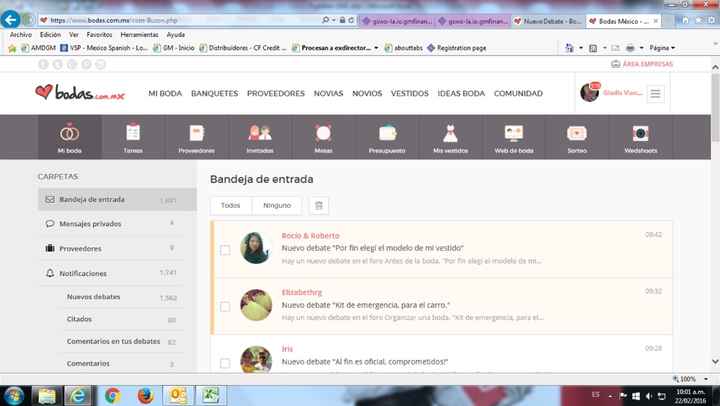720x406 pixels.
Task: Click the Todos select-all button
Action: (230, 205)
